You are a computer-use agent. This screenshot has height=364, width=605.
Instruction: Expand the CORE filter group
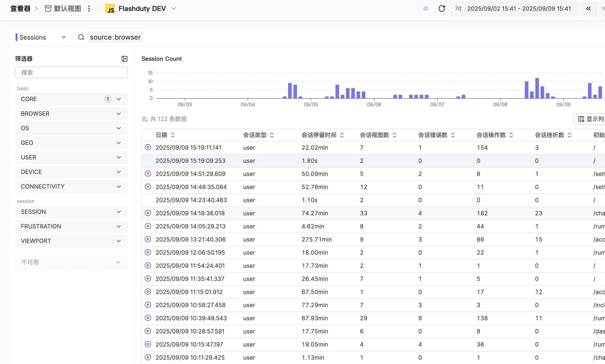[x=71, y=99]
